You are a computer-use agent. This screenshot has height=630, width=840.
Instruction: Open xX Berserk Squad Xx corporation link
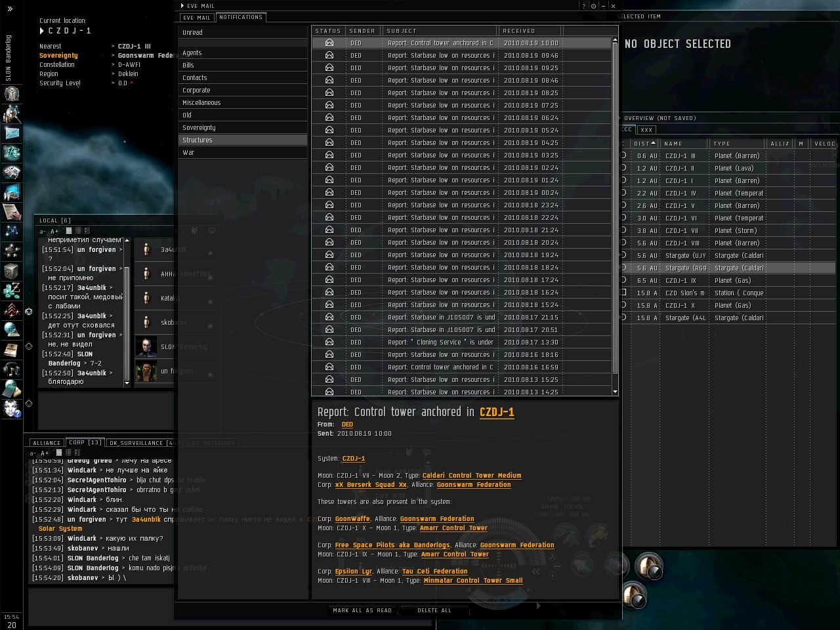click(371, 485)
